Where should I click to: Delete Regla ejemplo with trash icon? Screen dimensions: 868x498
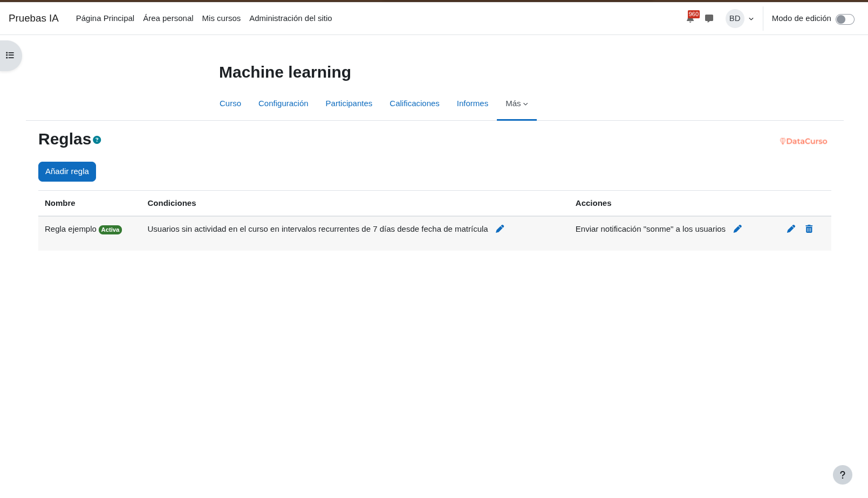(809, 229)
